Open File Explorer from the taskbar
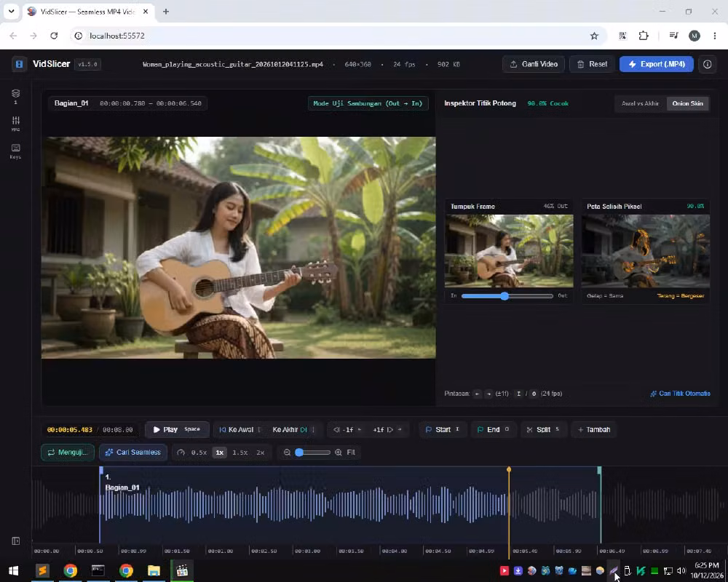The image size is (728, 582). (154, 570)
